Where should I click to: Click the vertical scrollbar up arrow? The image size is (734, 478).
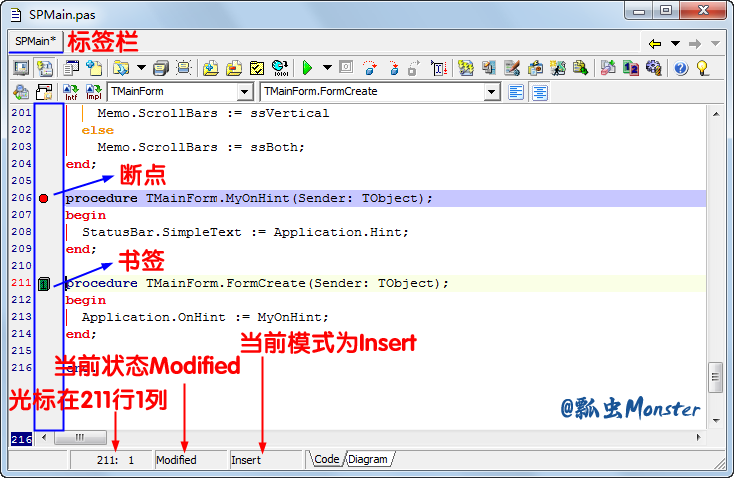(x=716, y=114)
